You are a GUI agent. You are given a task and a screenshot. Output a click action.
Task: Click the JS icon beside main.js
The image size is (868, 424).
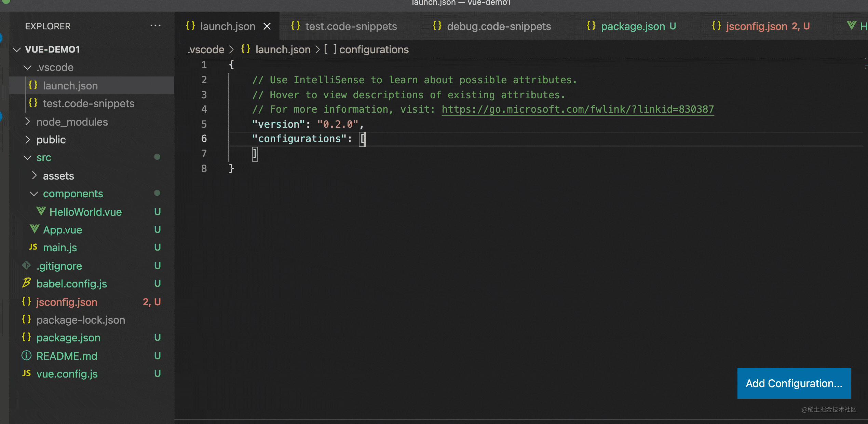click(x=33, y=247)
